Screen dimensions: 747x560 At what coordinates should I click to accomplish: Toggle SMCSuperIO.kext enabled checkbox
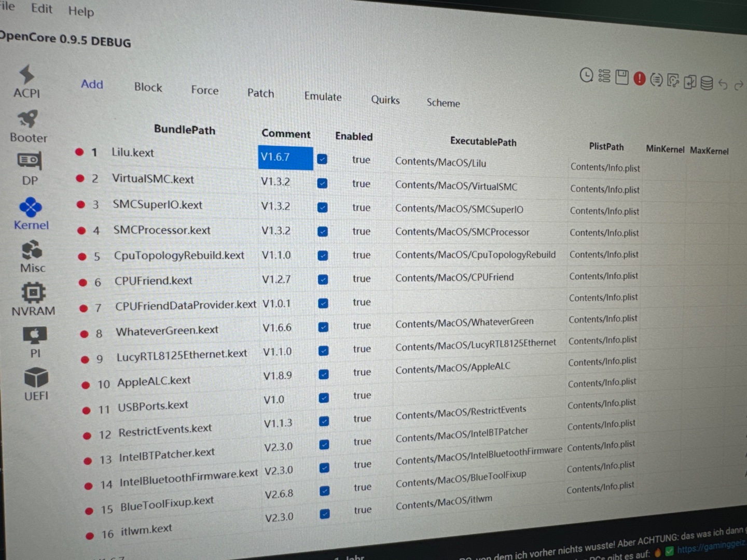point(322,207)
